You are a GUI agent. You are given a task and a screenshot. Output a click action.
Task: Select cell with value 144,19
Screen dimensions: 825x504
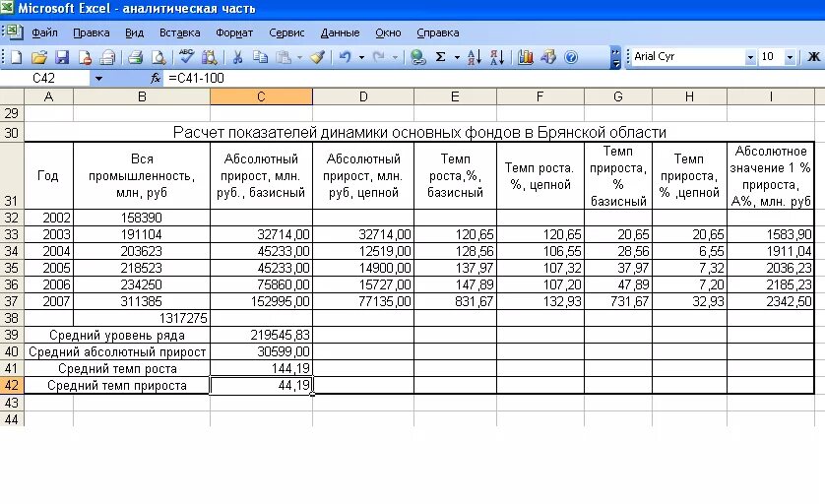261,368
